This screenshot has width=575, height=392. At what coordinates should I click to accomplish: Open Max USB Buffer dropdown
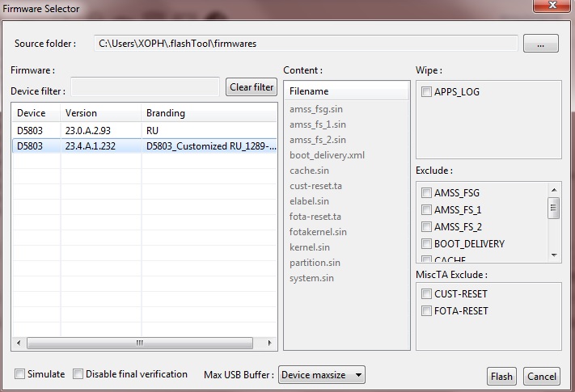point(322,375)
